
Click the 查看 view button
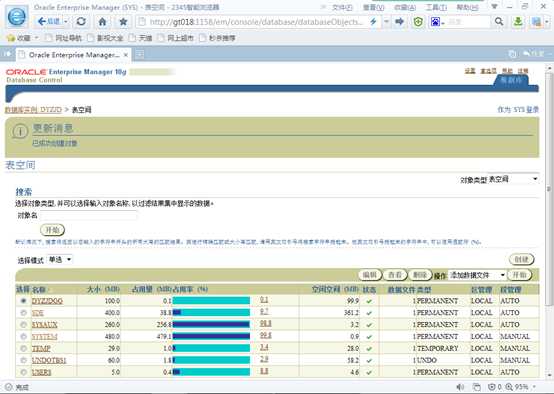click(395, 275)
